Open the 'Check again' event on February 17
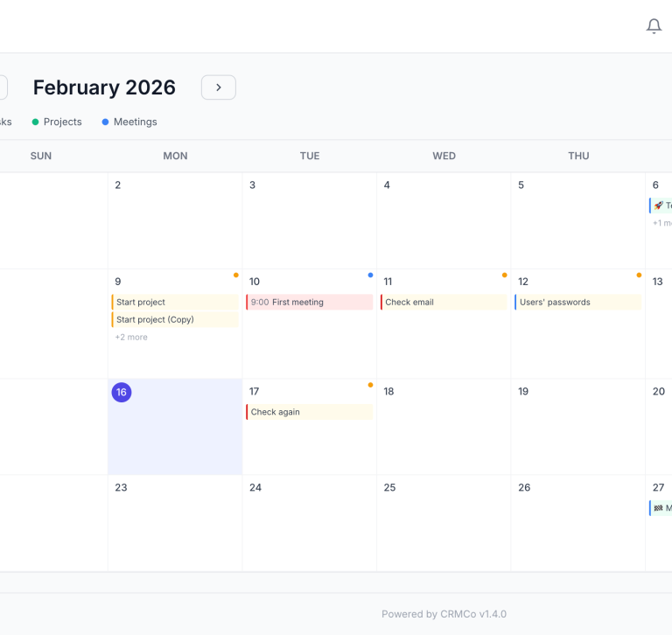Image resolution: width=672 pixels, height=635 pixels. [x=310, y=412]
